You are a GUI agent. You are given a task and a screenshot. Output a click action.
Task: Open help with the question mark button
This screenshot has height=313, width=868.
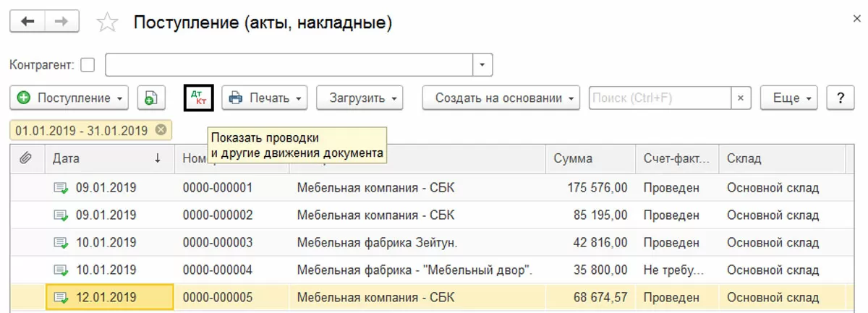coord(841,98)
